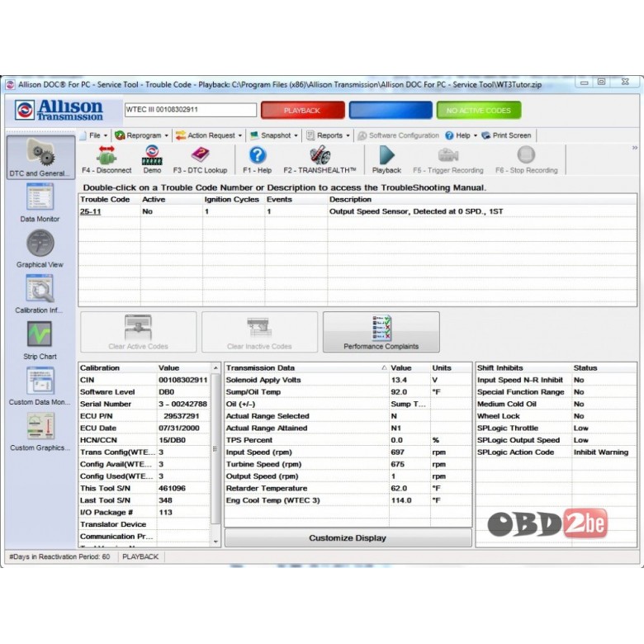This screenshot has width=644, height=644.
Task: Click the Calibration column header
Action: [x=118, y=368]
